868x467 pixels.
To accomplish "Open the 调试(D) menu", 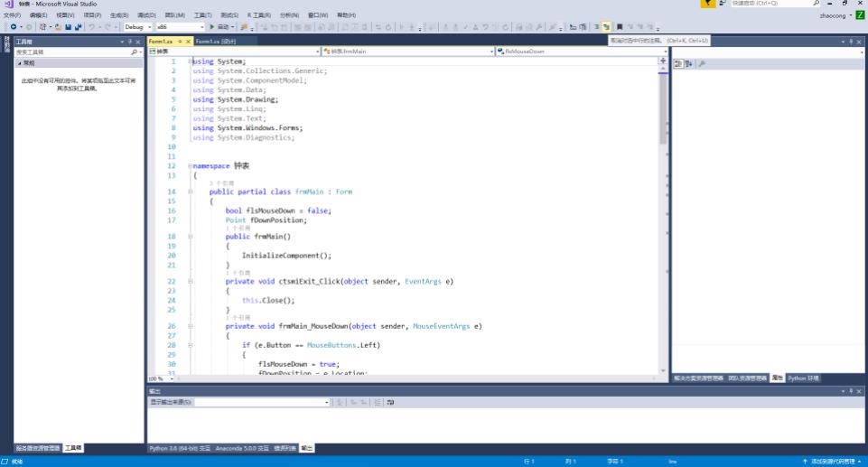I will pos(145,15).
